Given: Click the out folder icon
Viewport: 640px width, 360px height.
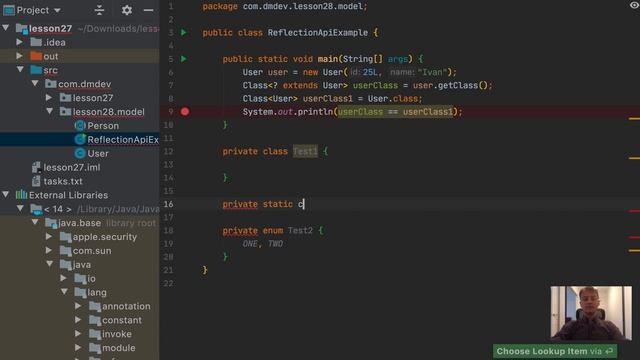Looking at the screenshot, I should [36, 56].
